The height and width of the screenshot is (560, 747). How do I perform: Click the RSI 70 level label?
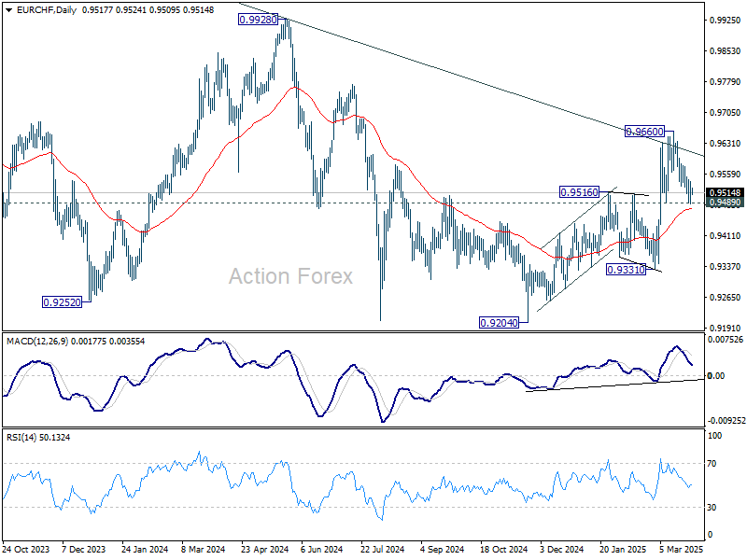(712, 464)
